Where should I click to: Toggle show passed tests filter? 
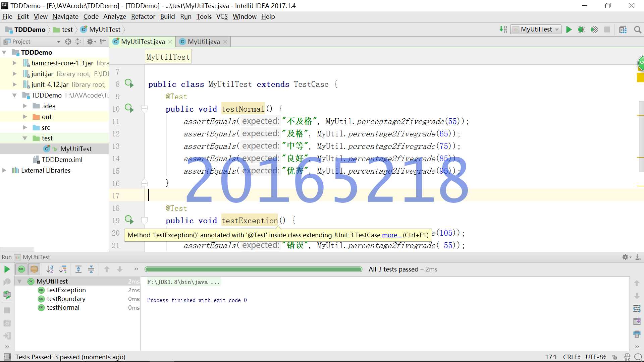[x=21, y=269]
